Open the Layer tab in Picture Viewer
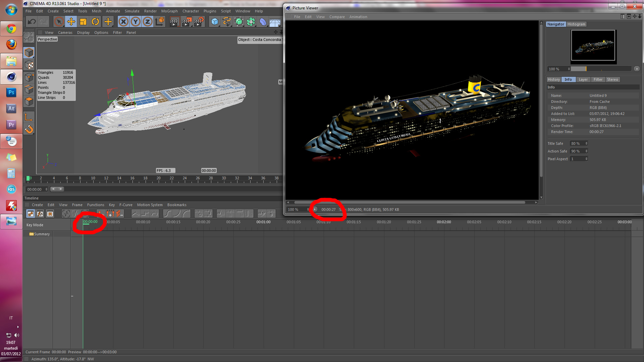 coord(583,79)
